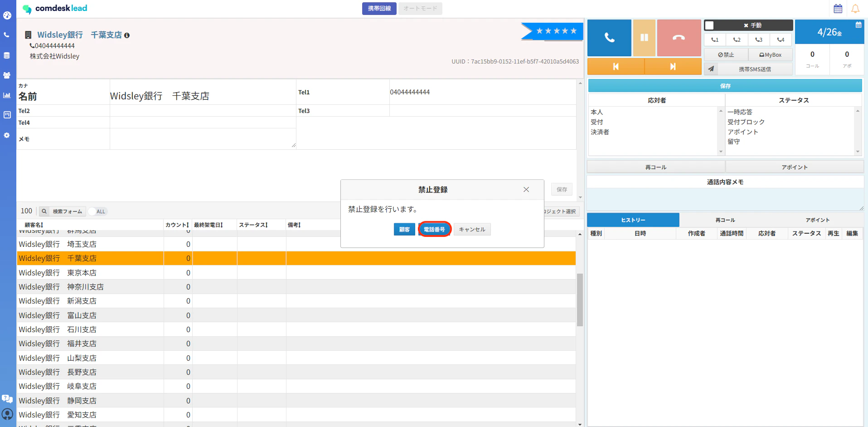Choose 電話番号 in the 禁止登録 dialog

click(x=434, y=230)
